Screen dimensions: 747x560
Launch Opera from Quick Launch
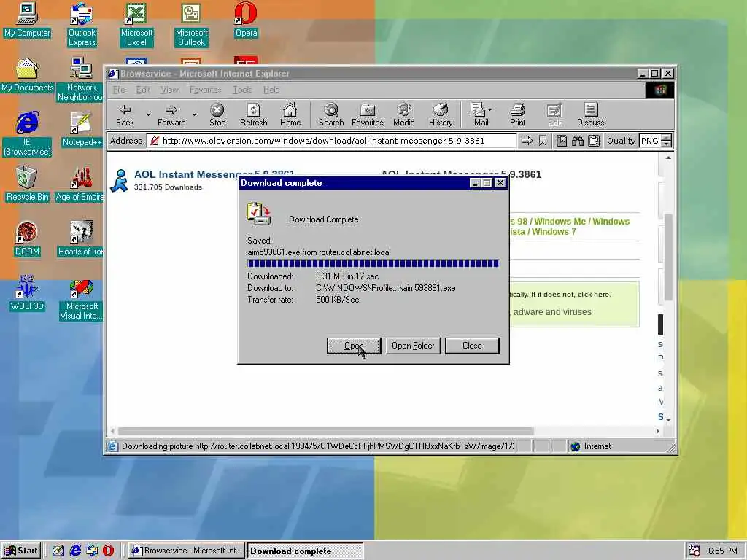pyautogui.click(x=108, y=551)
